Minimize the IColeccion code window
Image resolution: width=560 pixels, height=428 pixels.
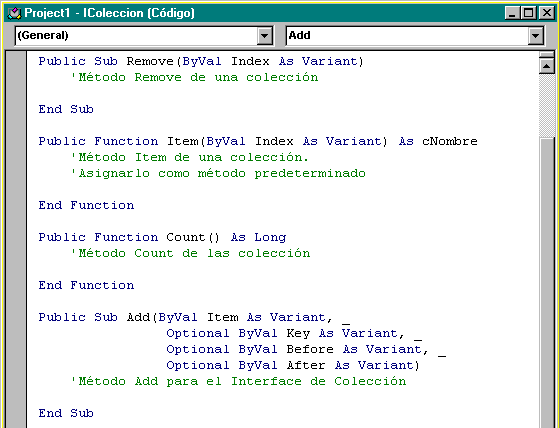(x=512, y=13)
